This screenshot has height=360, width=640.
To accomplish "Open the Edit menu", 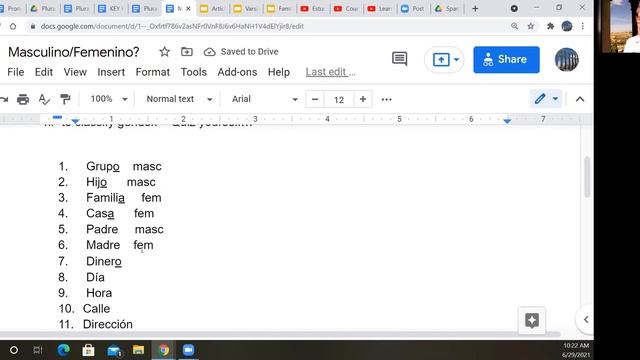I will point(44,72).
